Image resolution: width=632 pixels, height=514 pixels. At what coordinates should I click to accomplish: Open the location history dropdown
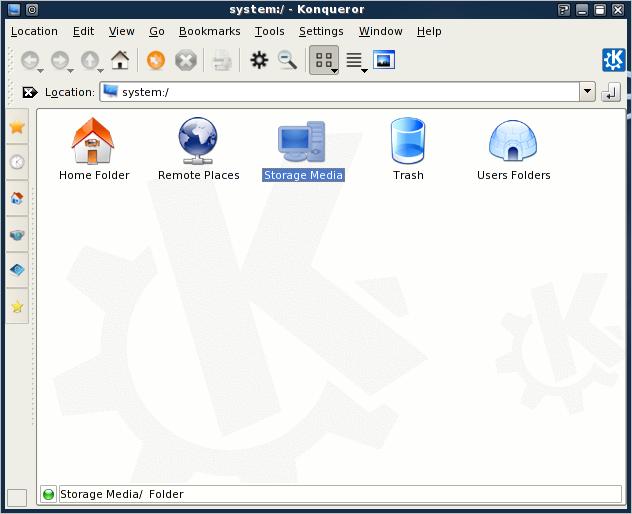coord(587,92)
